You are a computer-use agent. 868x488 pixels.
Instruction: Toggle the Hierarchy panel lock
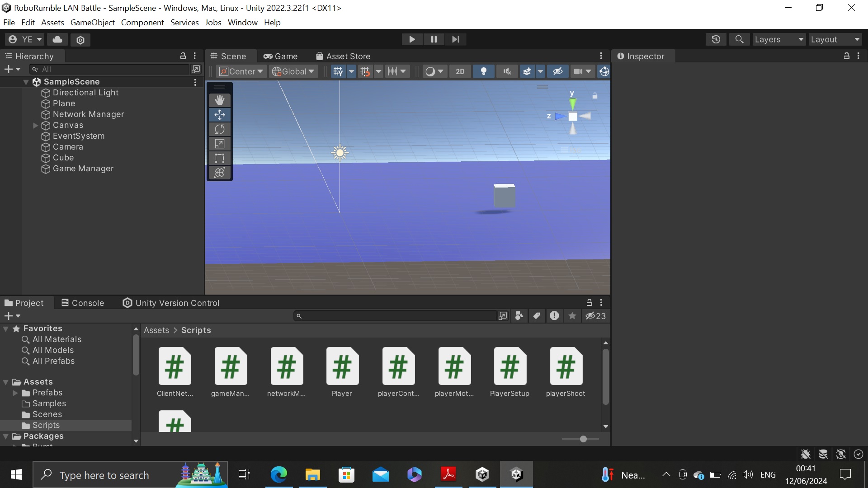tap(183, 56)
